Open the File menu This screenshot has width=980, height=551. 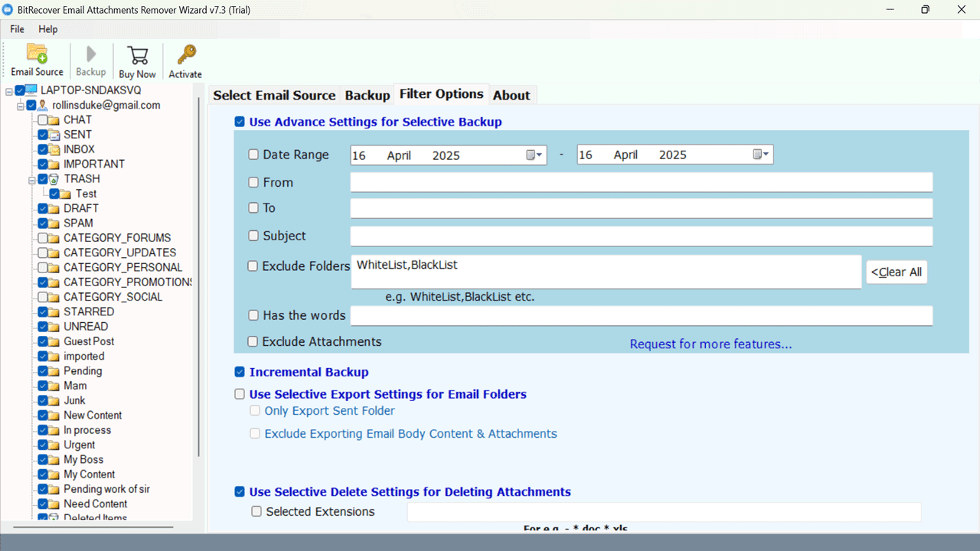[x=17, y=29]
